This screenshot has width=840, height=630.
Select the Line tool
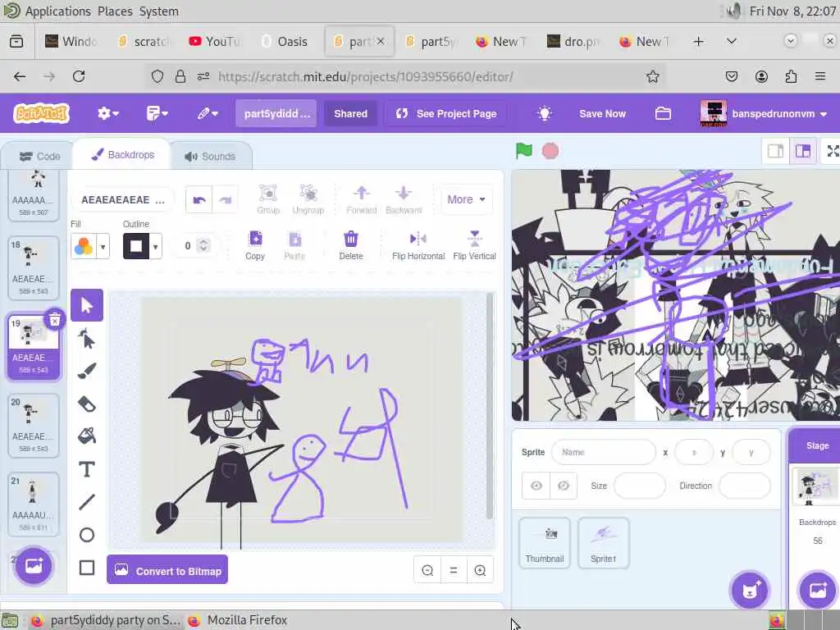87,502
